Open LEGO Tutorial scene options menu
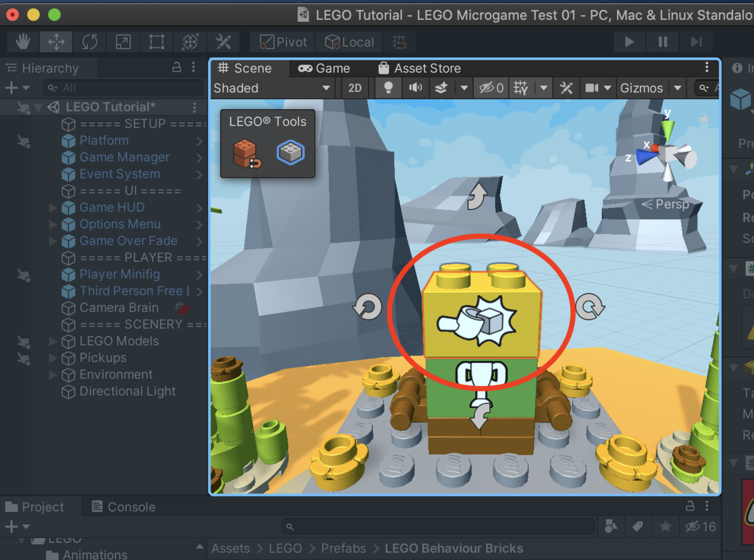Viewport: 754px width, 560px height. [195, 107]
